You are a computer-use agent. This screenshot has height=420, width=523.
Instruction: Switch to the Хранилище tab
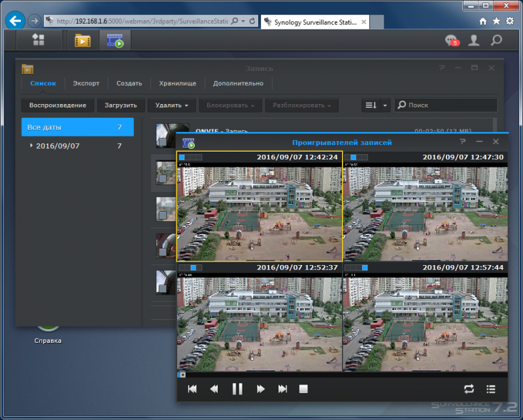(177, 84)
